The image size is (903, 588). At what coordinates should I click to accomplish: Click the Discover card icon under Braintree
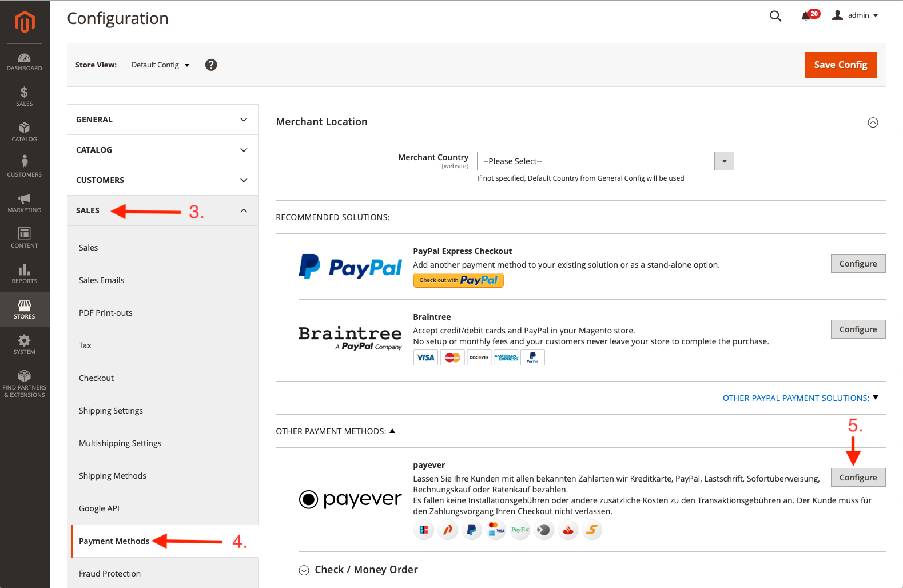pyautogui.click(x=479, y=357)
